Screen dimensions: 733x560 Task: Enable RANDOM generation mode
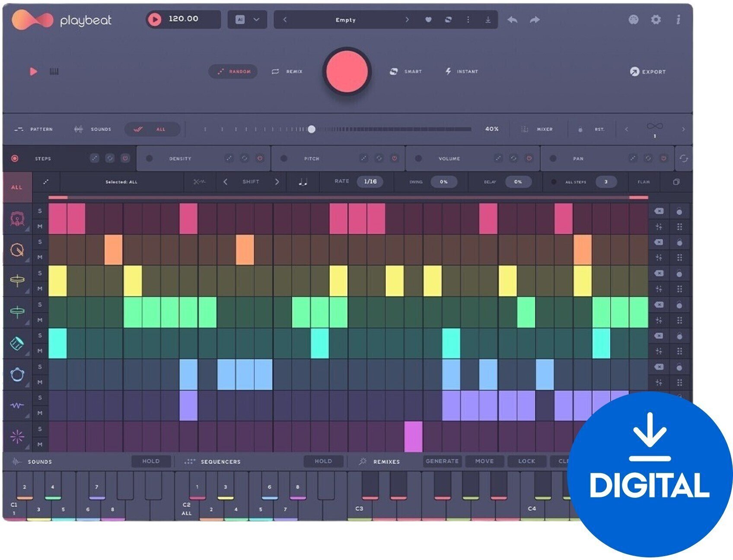pos(234,71)
